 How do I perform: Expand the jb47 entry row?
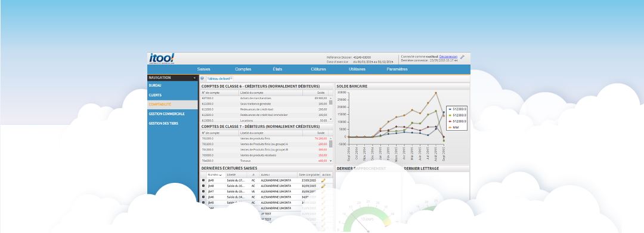203,191
